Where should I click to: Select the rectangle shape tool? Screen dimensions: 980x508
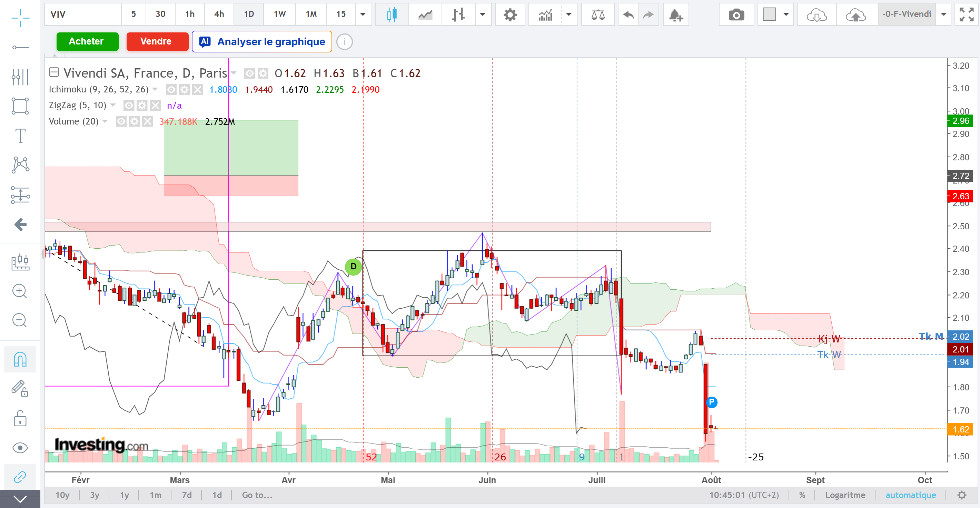pos(20,106)
